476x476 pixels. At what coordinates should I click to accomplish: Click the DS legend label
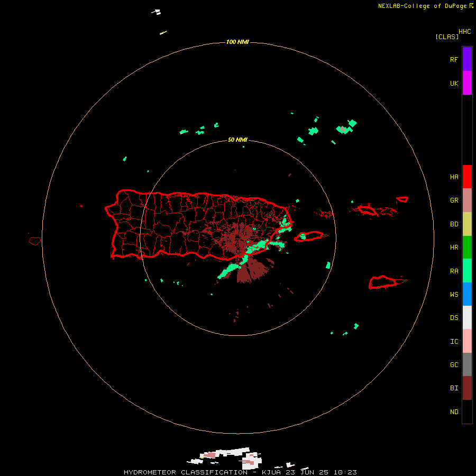coord(454,318)
